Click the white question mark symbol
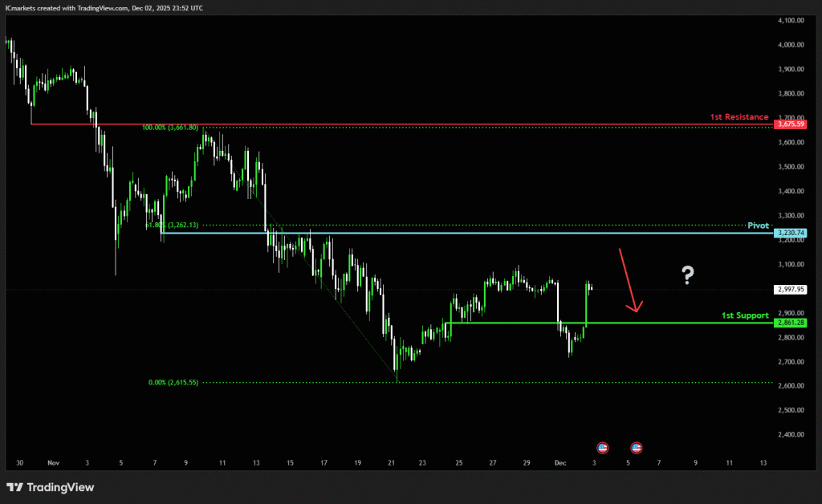This screenshot has width=822, height=504. tap(687, 275)
